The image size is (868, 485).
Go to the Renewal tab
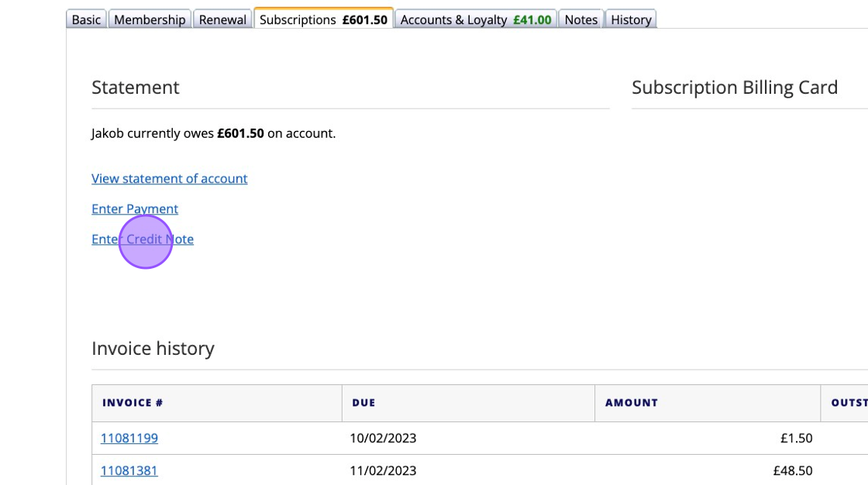tap(222, 19)
